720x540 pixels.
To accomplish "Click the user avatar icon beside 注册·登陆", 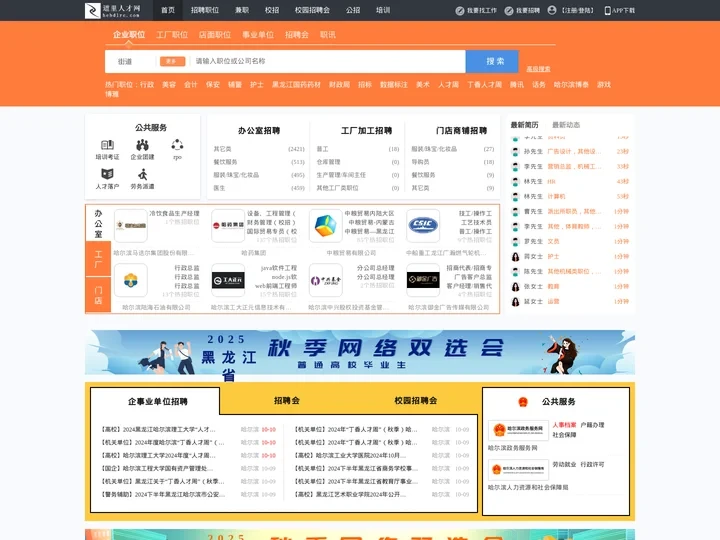I will click(552, 10).
